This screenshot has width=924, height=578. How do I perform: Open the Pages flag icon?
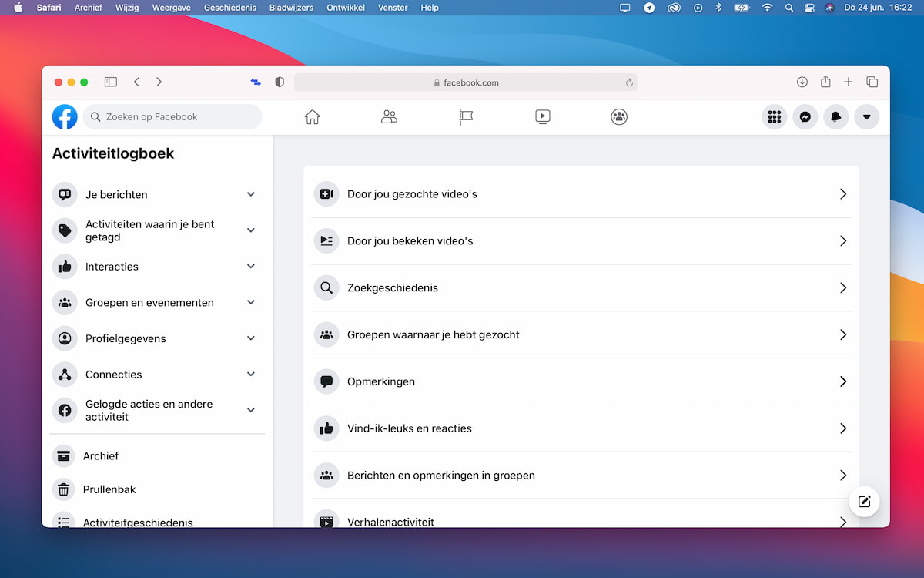click(466, 116)
